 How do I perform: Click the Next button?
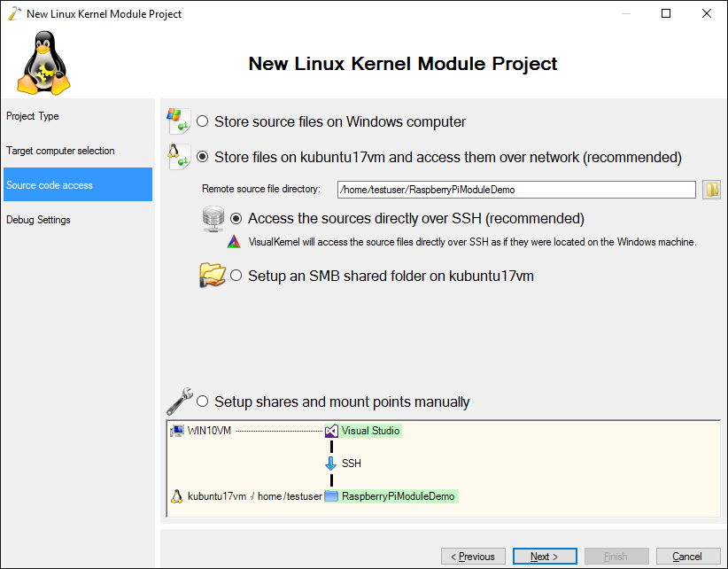click(545, 557)
